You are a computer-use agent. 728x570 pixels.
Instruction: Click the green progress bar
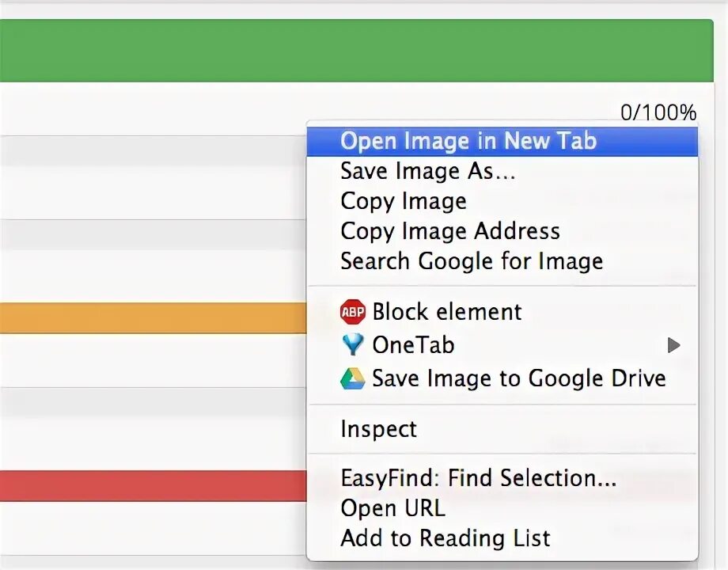(356, 51)
